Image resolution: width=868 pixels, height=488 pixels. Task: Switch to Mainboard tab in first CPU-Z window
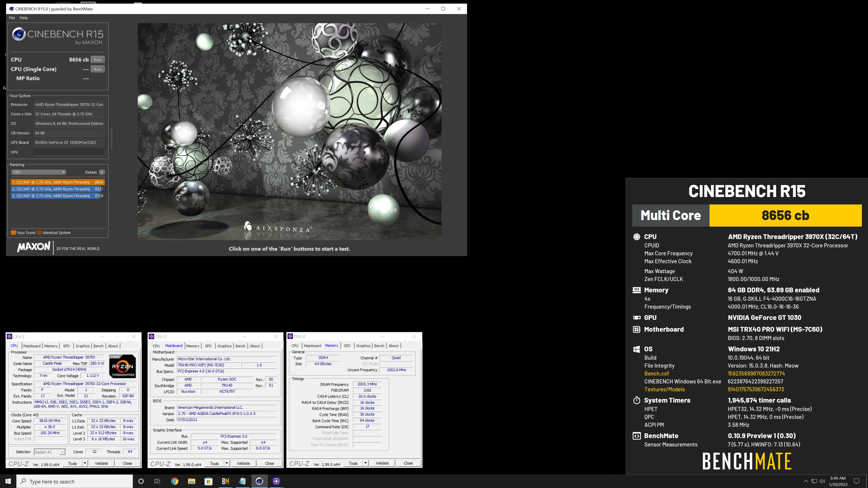(x=32, y=346)
